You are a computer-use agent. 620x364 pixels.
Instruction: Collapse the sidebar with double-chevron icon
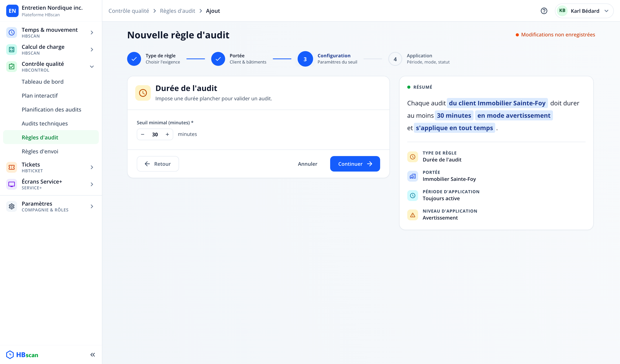coord(92,355)
